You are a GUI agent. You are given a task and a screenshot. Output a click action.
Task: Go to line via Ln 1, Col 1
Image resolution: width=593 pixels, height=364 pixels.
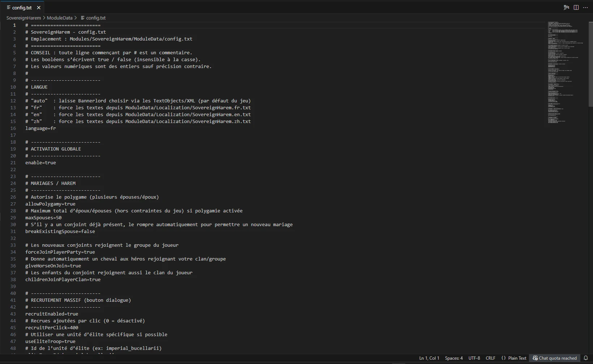[x=429, y=358]
